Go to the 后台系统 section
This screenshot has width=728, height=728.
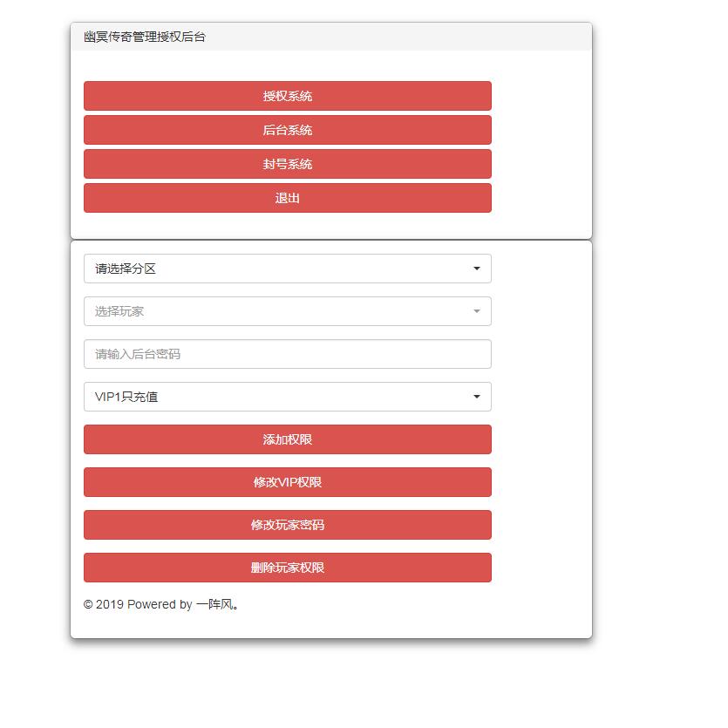287,130
